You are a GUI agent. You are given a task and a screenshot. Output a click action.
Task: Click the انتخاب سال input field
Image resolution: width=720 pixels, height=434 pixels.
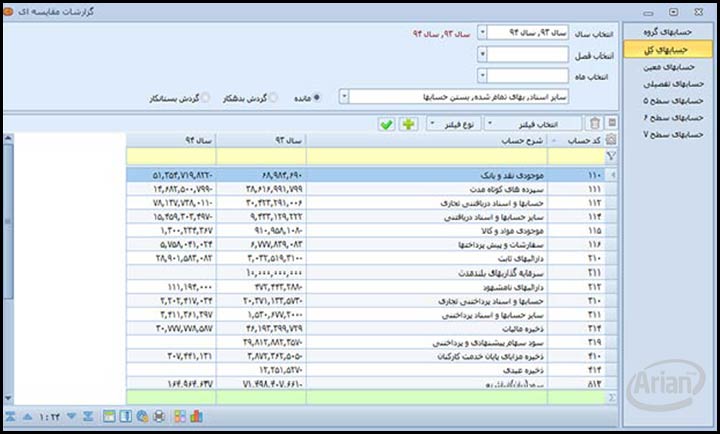[x=528, y=33]
